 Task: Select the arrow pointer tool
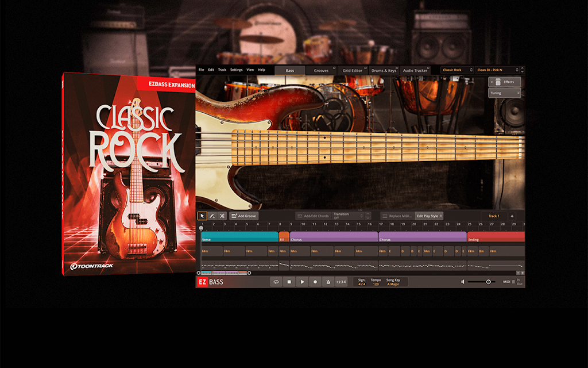coord(202,216)
